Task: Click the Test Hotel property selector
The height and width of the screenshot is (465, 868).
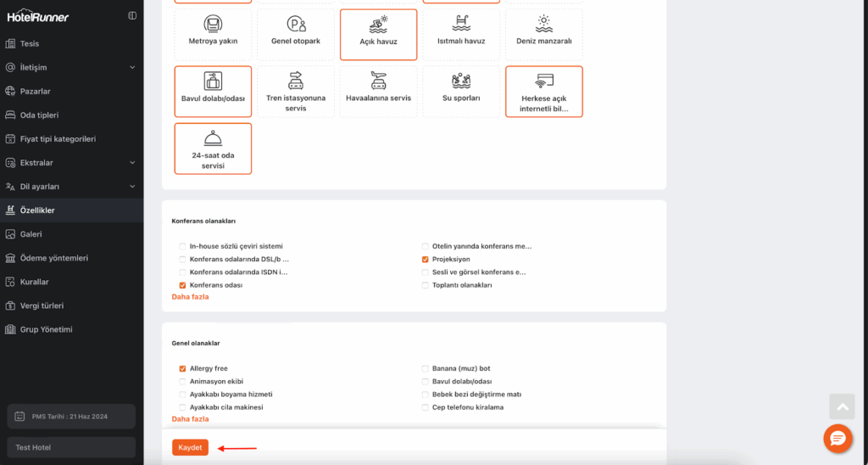Action: click(x=71, y=447)
